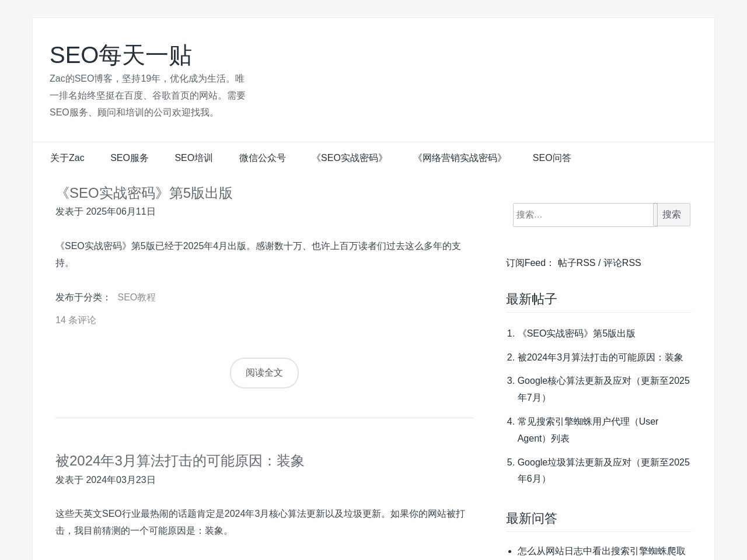Open the SEO服务 navigation menu item
747x560 pixels.
click(x=130, y=158)
